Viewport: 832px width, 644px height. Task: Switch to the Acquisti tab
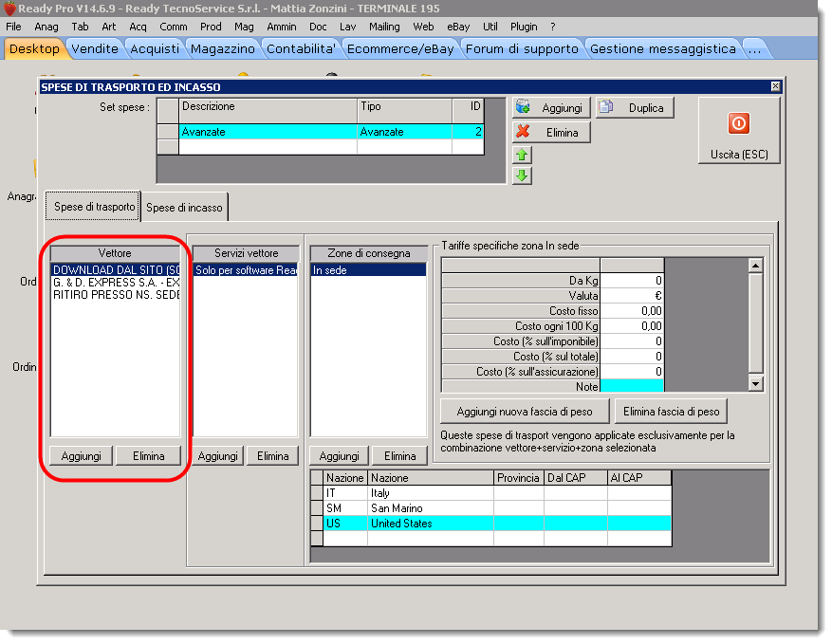155,48
